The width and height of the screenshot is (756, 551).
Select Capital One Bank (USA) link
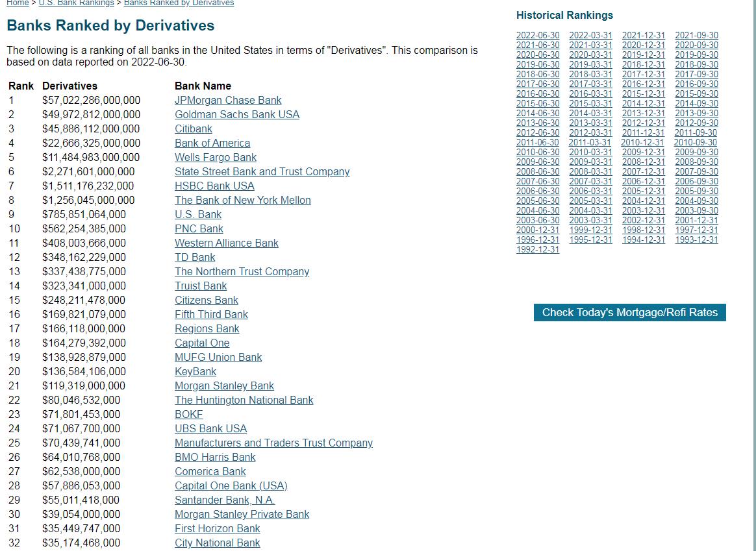click(x=231, y=485)
